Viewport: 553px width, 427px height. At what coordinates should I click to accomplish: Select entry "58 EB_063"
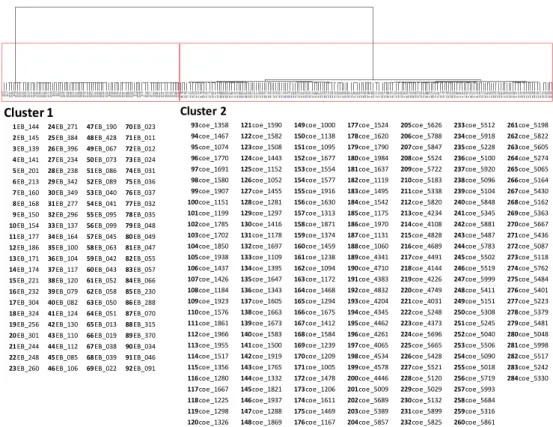tap(102, 248)
